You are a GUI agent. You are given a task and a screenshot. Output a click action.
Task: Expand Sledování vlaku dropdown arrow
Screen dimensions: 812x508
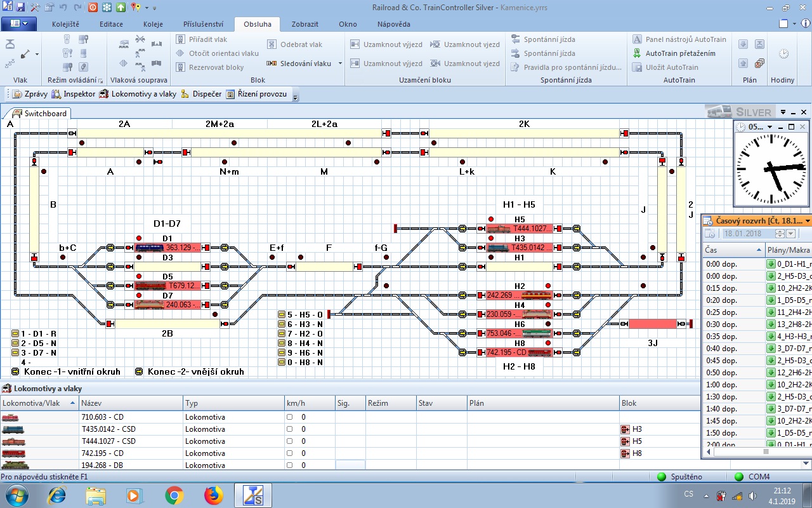[x=340, y=63]
